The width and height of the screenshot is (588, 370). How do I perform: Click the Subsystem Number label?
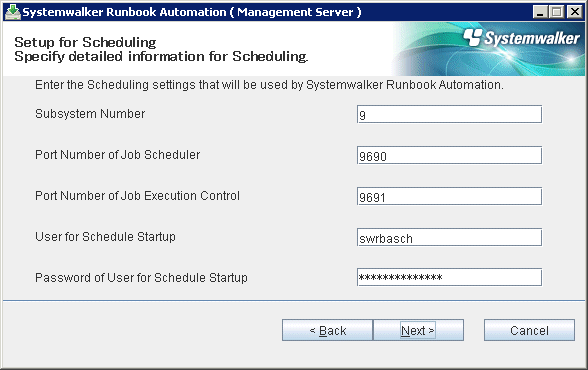(90, 114)
